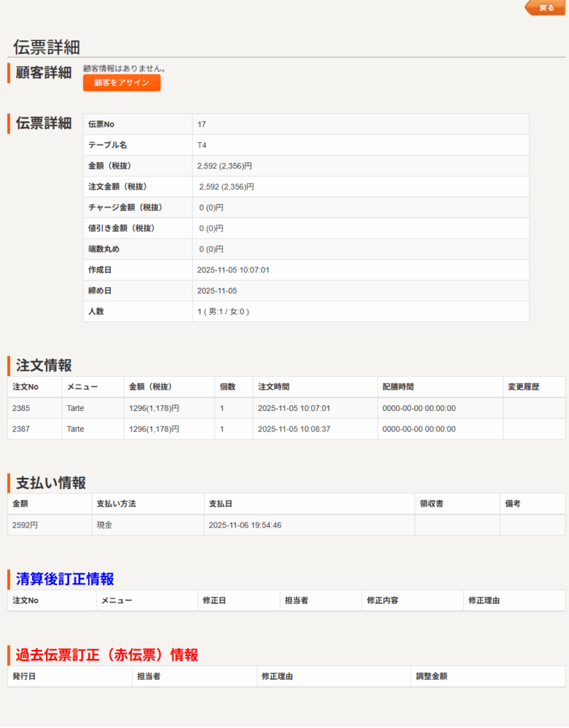Click the 戻る back button
The height and width of the screenshot is (728, 569).
[x=546, y=8]
